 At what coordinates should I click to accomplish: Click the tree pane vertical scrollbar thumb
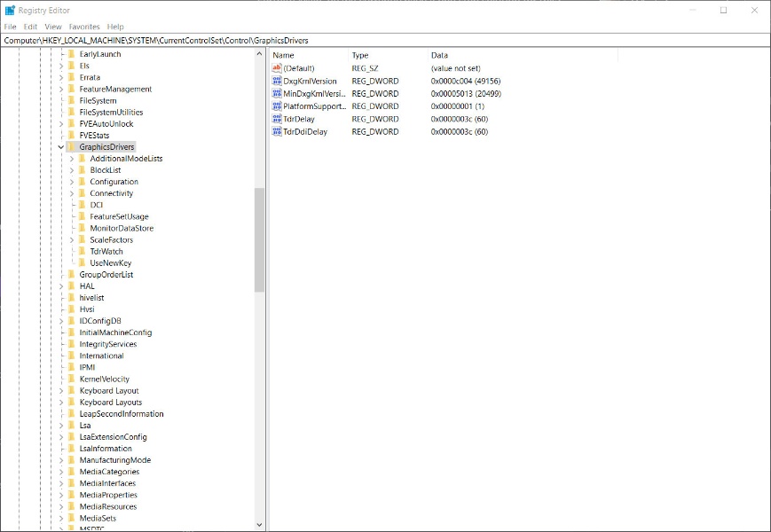coord(259,239)
